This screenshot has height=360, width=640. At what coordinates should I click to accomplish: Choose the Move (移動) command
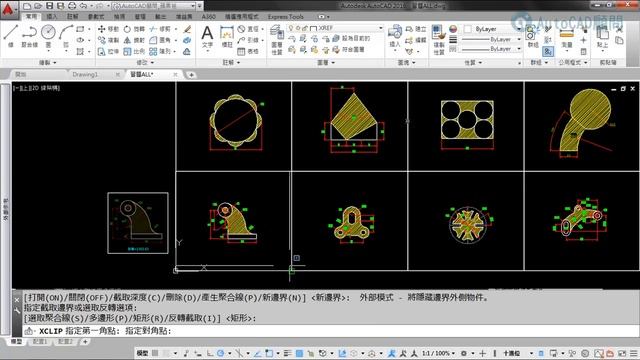tap(108, 29)
